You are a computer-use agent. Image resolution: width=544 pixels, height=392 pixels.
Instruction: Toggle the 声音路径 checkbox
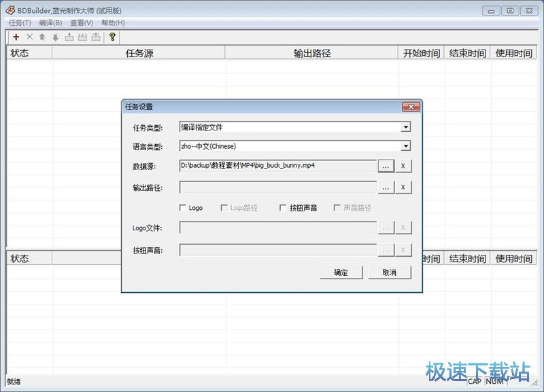(x=337, y=208)
